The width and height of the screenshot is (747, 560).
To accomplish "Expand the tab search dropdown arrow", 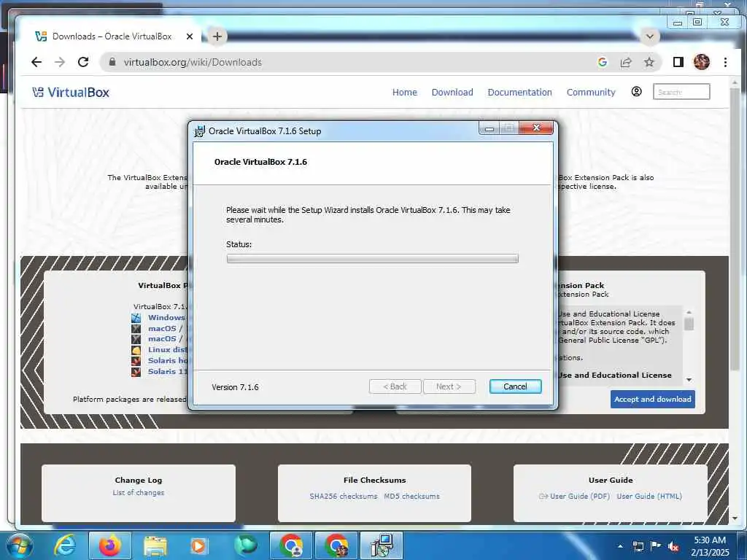I will [649, 36].
